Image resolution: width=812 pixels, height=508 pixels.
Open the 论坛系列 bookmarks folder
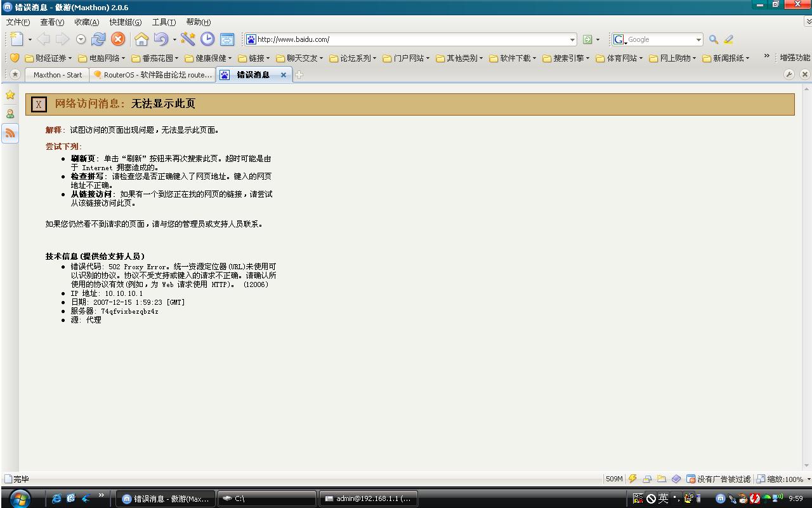353,58
